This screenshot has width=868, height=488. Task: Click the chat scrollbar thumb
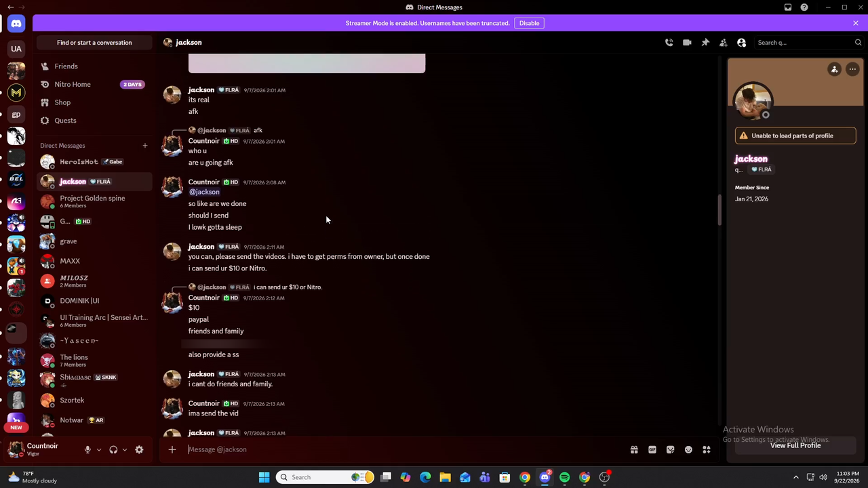coord(719,210)
